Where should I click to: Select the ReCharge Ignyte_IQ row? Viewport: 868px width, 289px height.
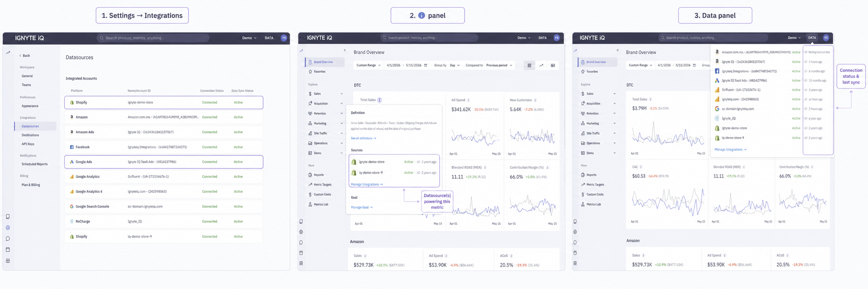164,221
